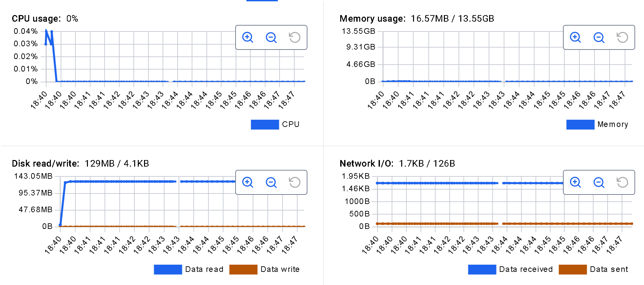The width and height of the screenshot is (644, 285).
Task: Zoom in on the Network I/O chart
Action: (575, 182)
